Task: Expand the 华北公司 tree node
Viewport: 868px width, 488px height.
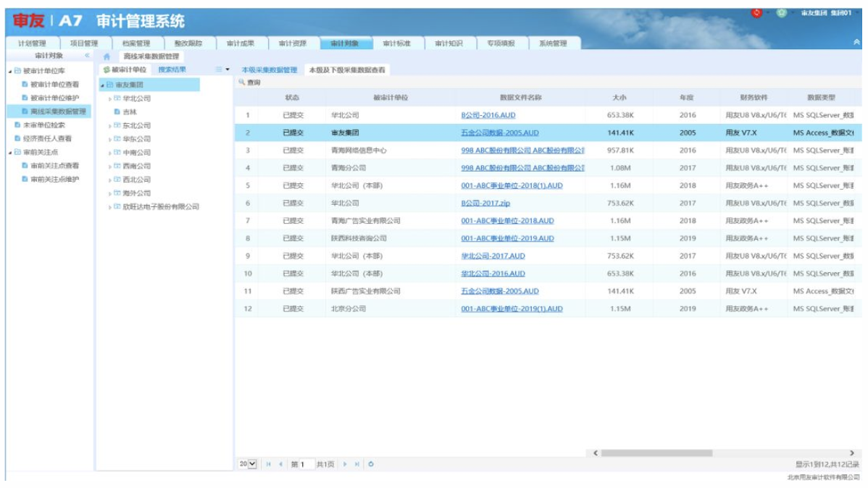Action: (x=110, y=98)
